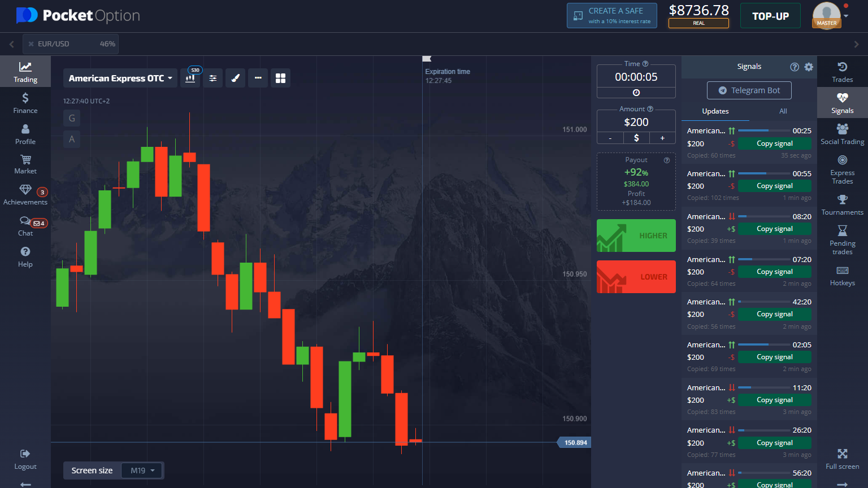The width and height of the screenshot is (868, 488).
Task: Switch to the All signals tab
Action: coord(783,111)
